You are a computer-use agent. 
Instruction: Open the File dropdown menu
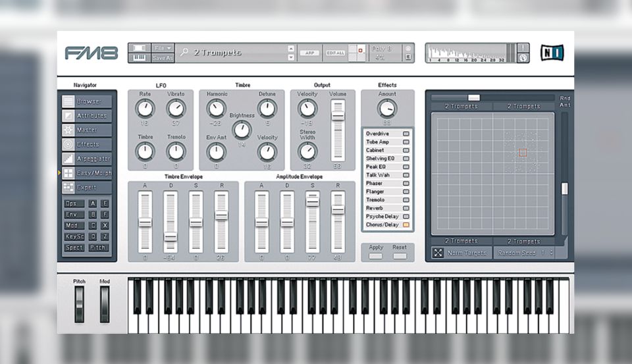[x=163, y=48]
